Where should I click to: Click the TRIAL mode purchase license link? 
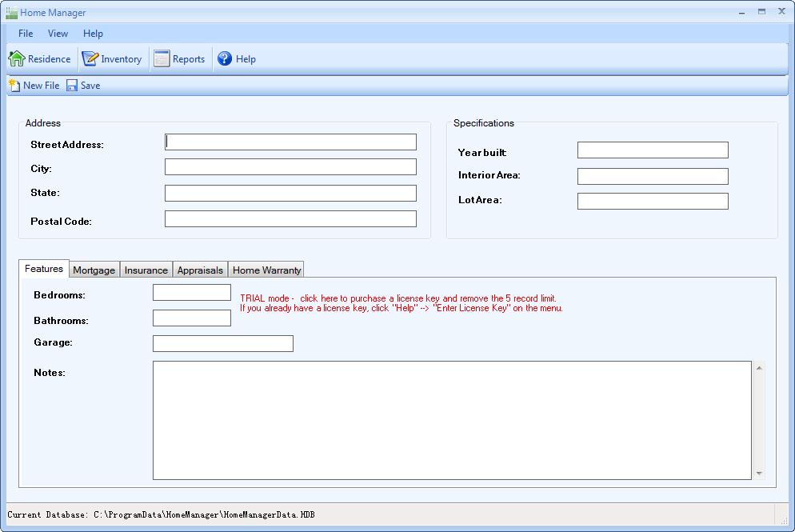398,298
